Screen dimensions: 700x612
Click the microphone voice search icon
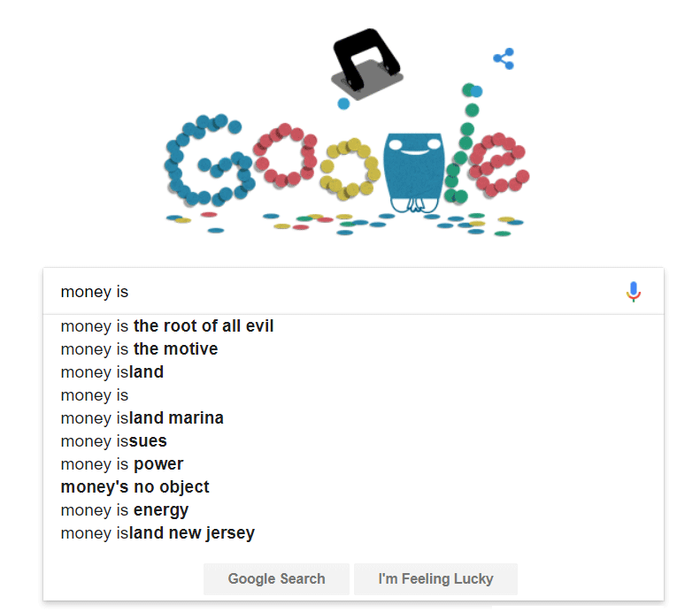[633, 292]
